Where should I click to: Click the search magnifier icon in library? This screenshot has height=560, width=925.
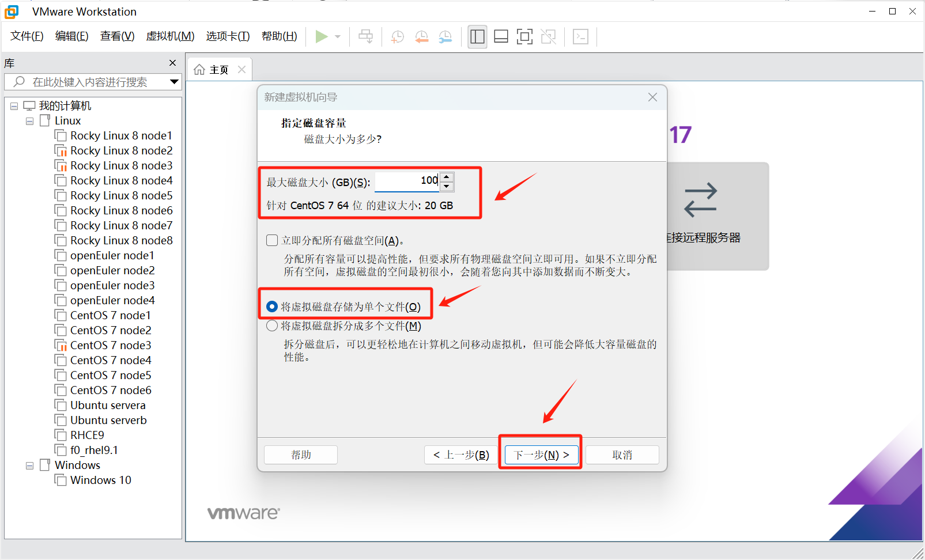click(19, 82)
